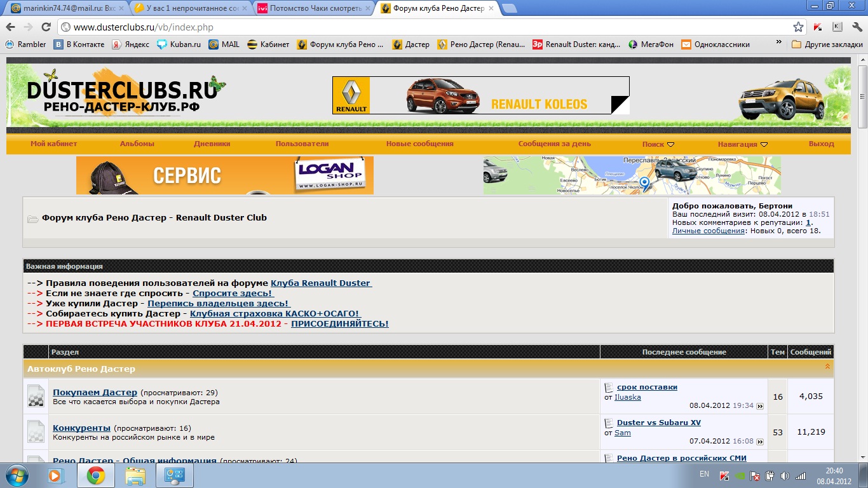Reload the page with the refresh icon

46,27
